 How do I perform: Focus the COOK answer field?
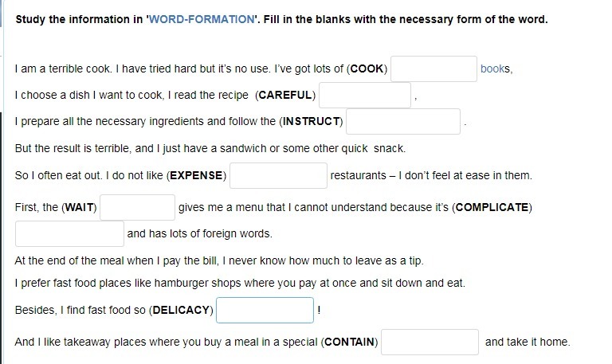point(433,68)
